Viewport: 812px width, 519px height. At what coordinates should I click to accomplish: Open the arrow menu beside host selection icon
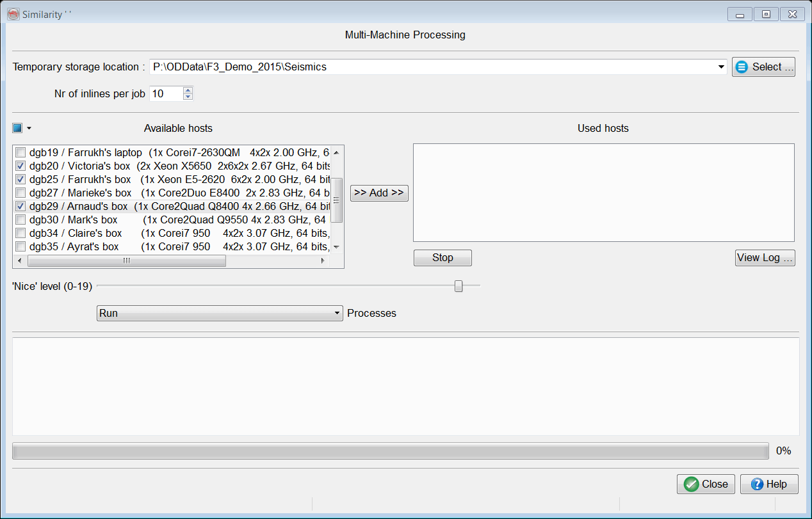pos(29,129)
